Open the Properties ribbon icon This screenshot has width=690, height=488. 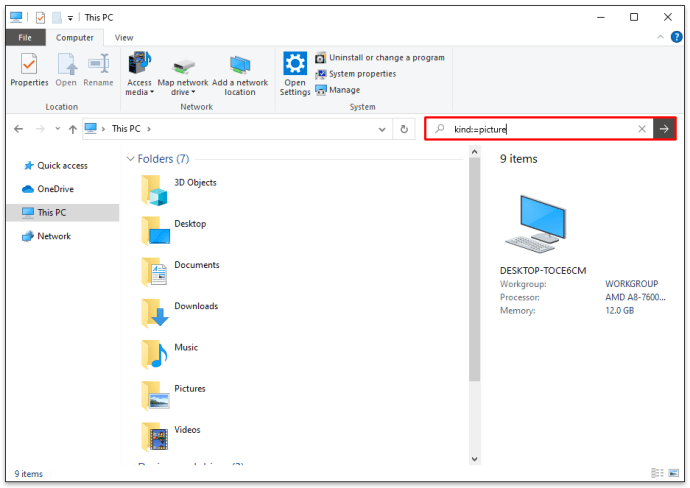pos(29,70)
